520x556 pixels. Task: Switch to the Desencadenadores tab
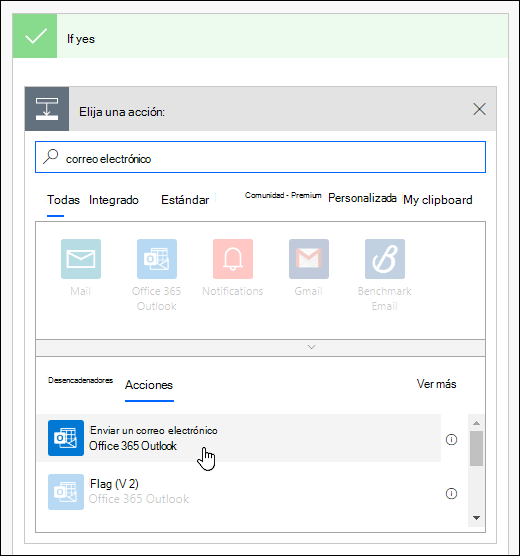pyautogui.click(x=80, y=380)
